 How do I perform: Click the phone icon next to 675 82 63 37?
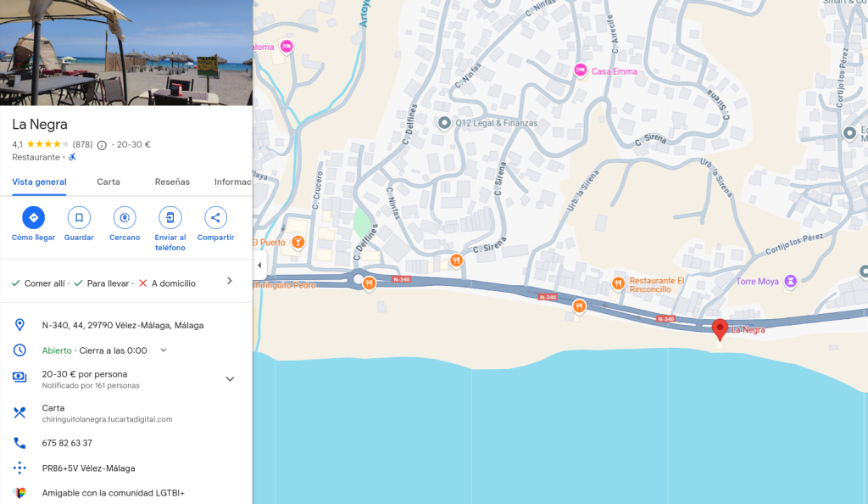(19, 443)
